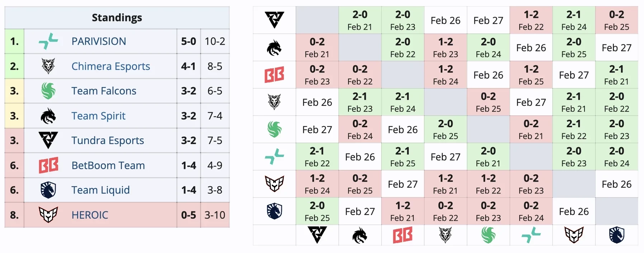
Task: Select HEROIC logo in crosstable bottom row
Action: (x=574, y=235)
